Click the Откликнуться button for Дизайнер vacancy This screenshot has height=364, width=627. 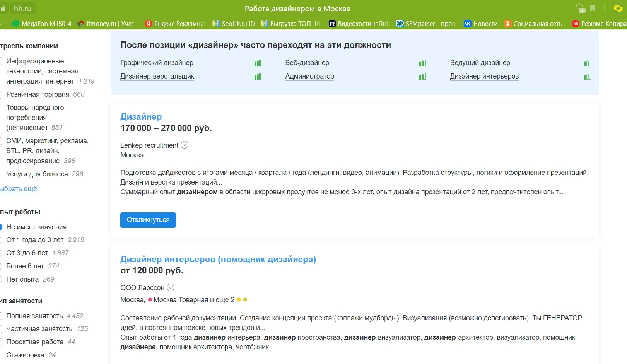148,220
